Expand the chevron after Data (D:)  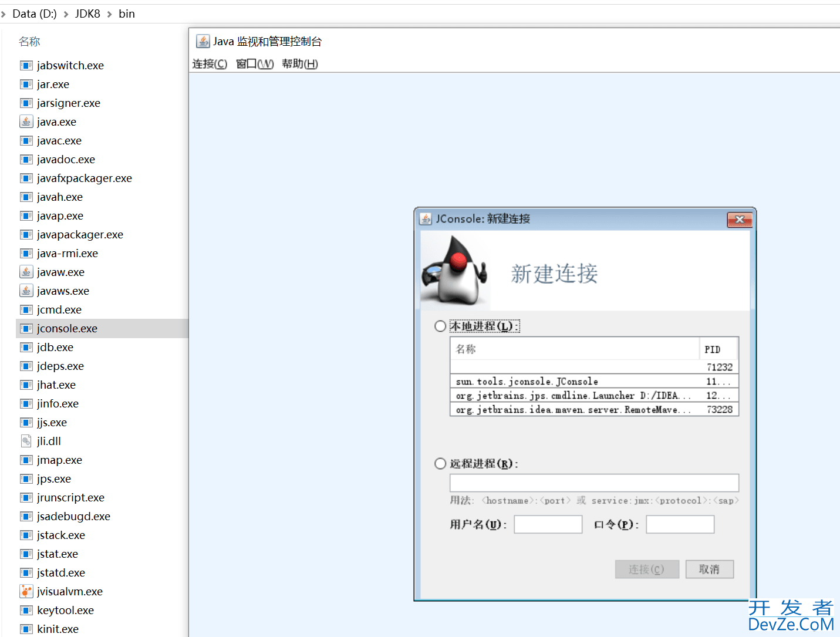(x=66, y=14)
